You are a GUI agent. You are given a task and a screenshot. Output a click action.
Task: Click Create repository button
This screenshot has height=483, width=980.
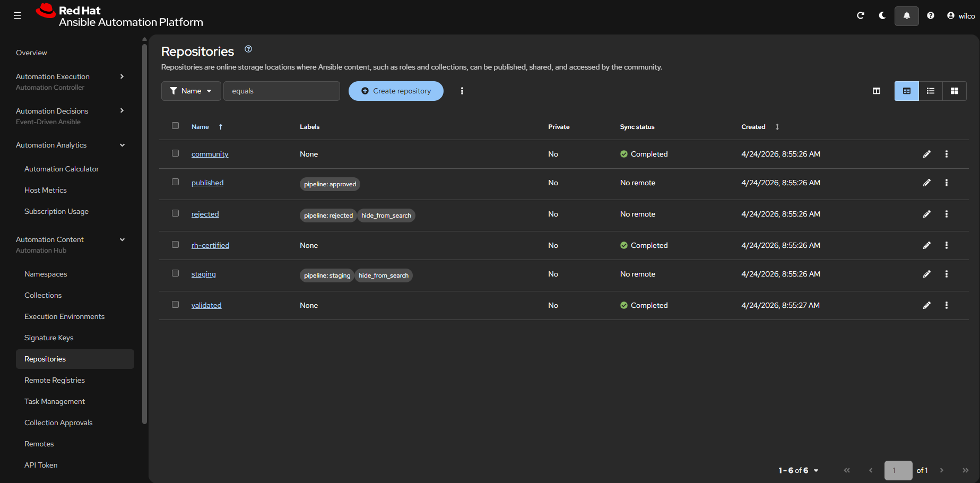tap(396, 91)
